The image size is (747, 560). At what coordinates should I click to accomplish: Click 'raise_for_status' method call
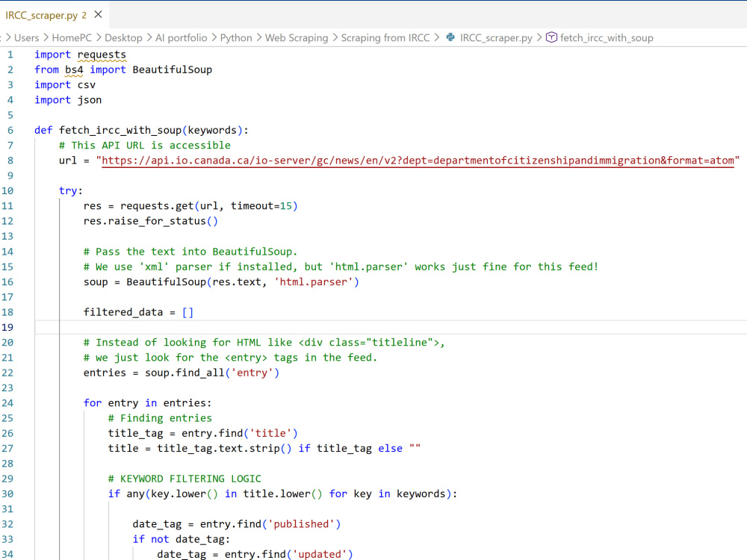(157, 222)
